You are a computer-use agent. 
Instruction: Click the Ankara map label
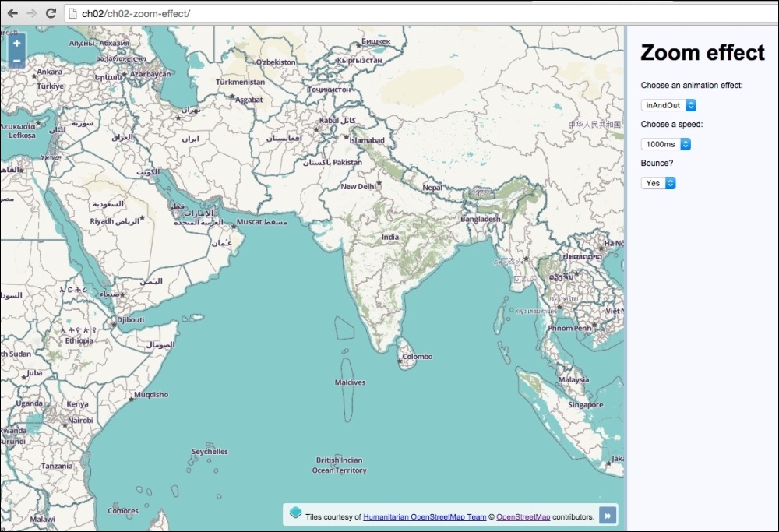(50, 72)
